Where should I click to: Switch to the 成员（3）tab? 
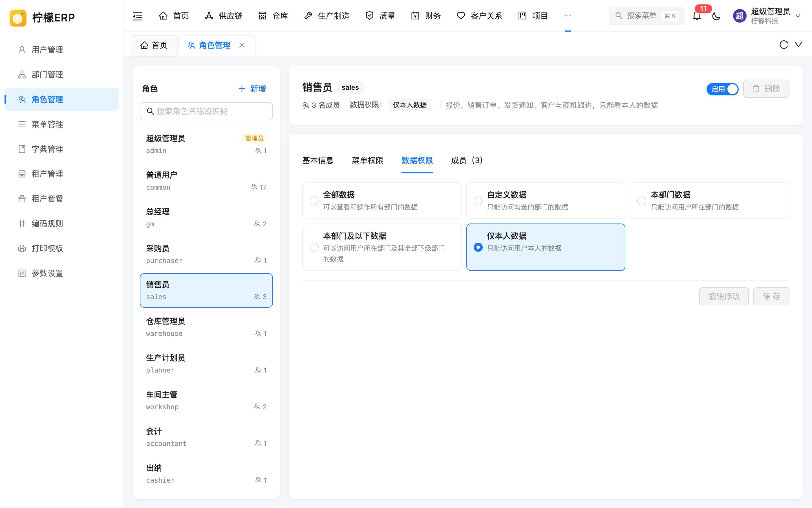click(467, 160)
